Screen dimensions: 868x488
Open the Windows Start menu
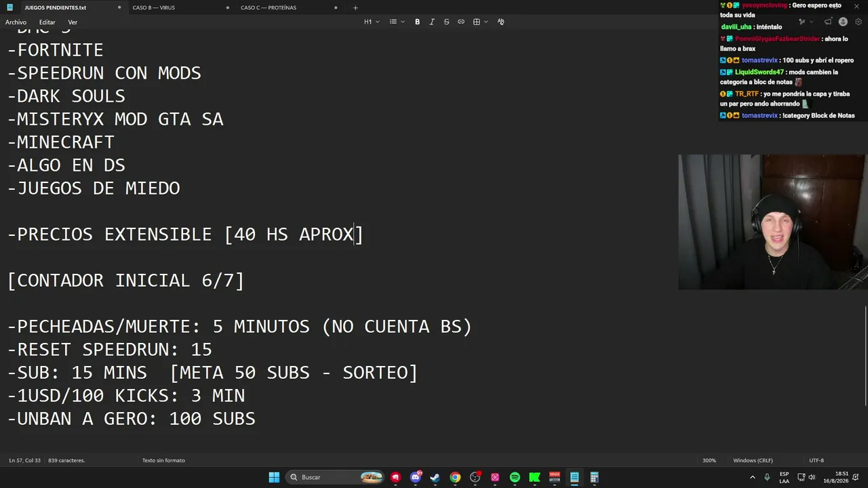[274, 477]
